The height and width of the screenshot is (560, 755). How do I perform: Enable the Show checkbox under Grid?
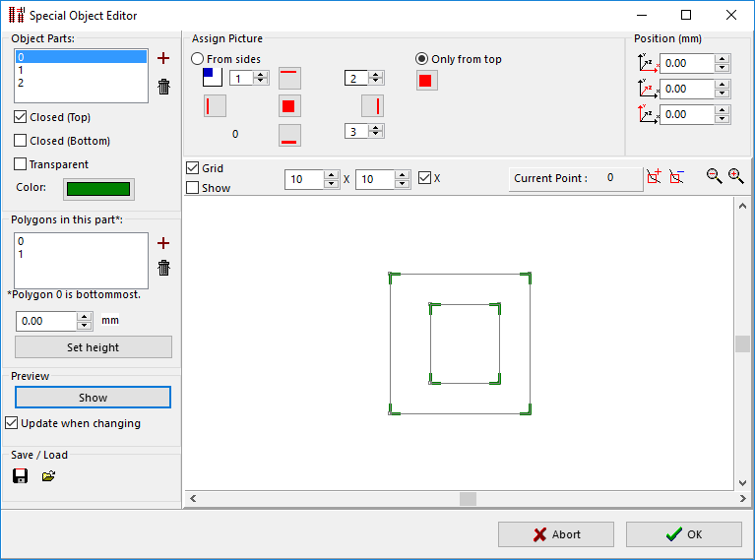193,188
